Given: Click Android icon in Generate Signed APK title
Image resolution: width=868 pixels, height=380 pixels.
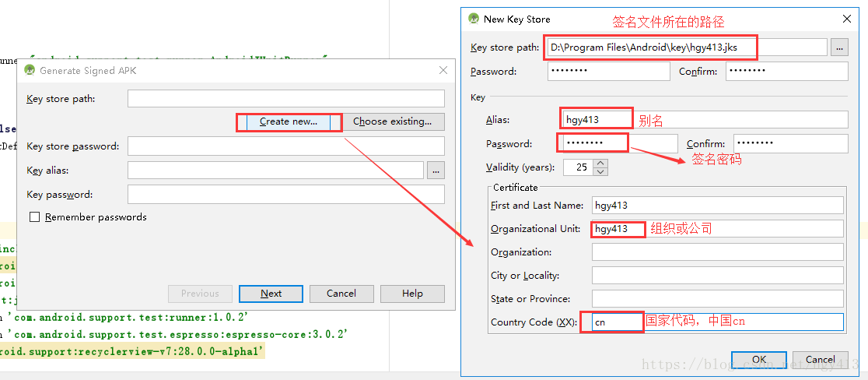Looking at the screenshot, I should pos(29,70).
